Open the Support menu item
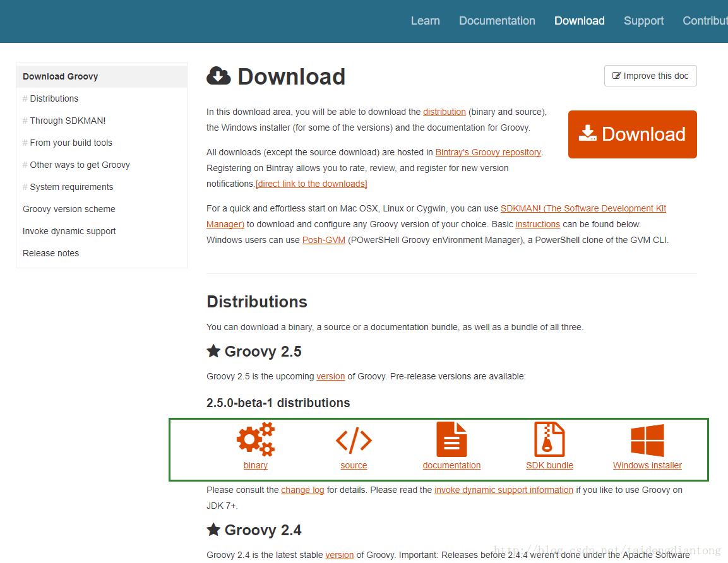This screenshot has height=563, width=728. pyautogui.click(x=643, y=21)
